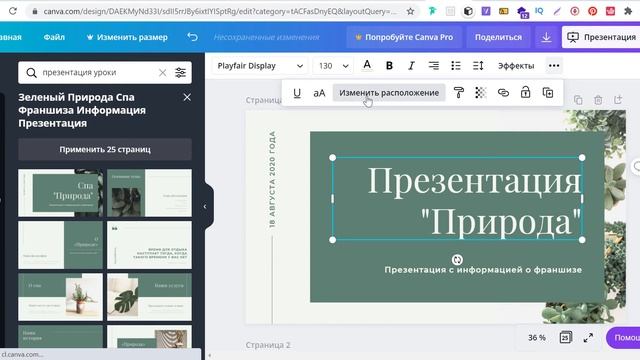Click the Страница 2 page label
Image resolution: width=640 pixels, height=360 pixels.
click(x=268, y=345)
